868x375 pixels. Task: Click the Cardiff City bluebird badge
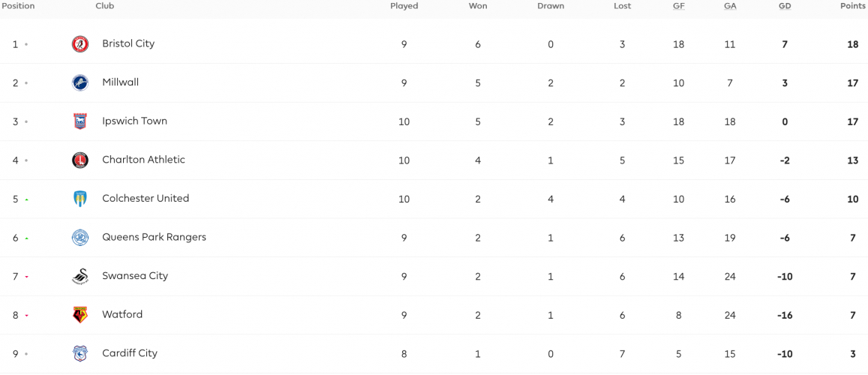[x=80, y=353]
